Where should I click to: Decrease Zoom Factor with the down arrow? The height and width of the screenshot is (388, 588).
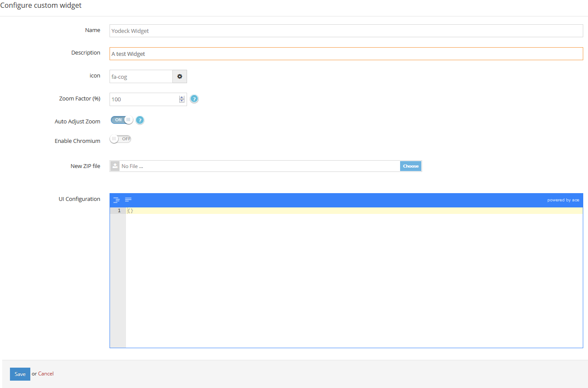click(x=182, y=101)
